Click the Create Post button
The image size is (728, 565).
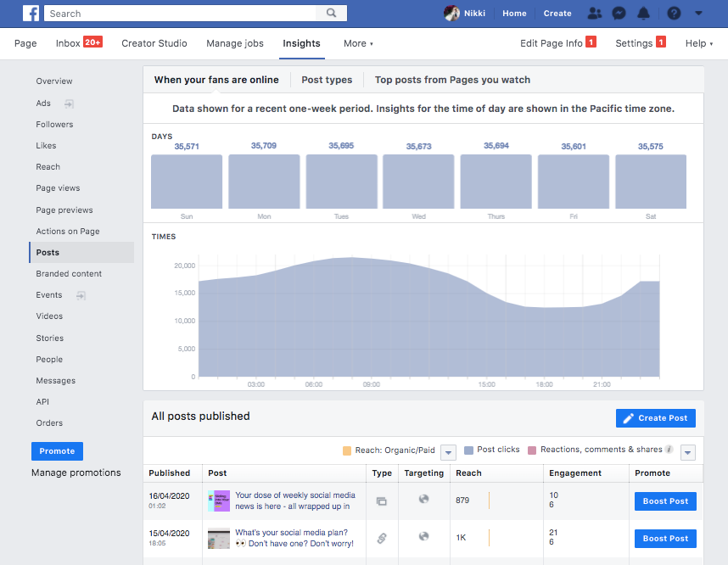[656, 418]
